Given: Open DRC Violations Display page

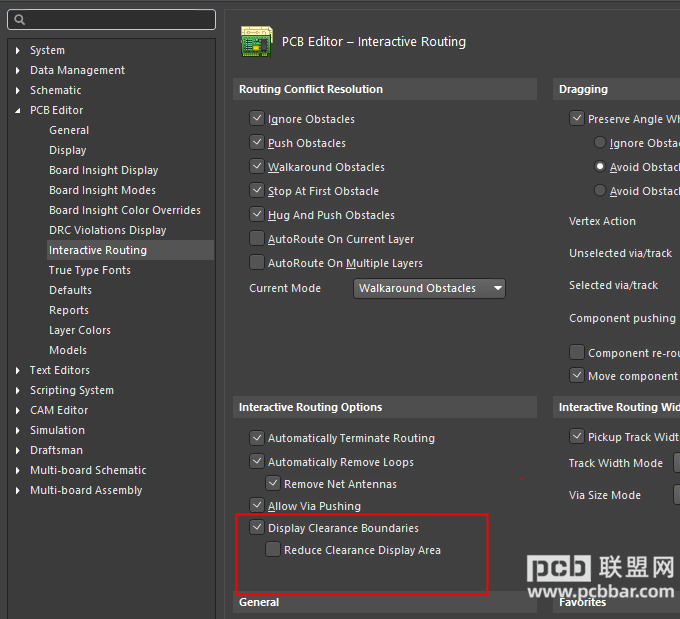Looking at the screenshot, I should [x=108, y=230].
